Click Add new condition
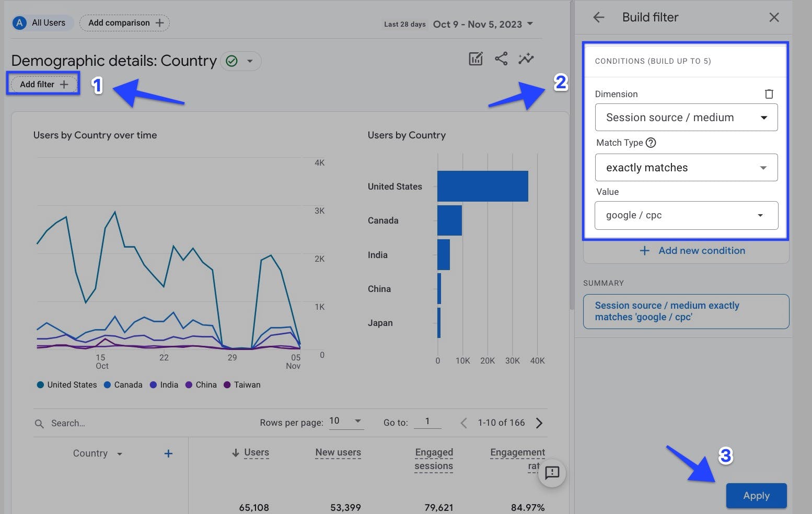This screenshot has width=812, height=514. pos(693,251)
